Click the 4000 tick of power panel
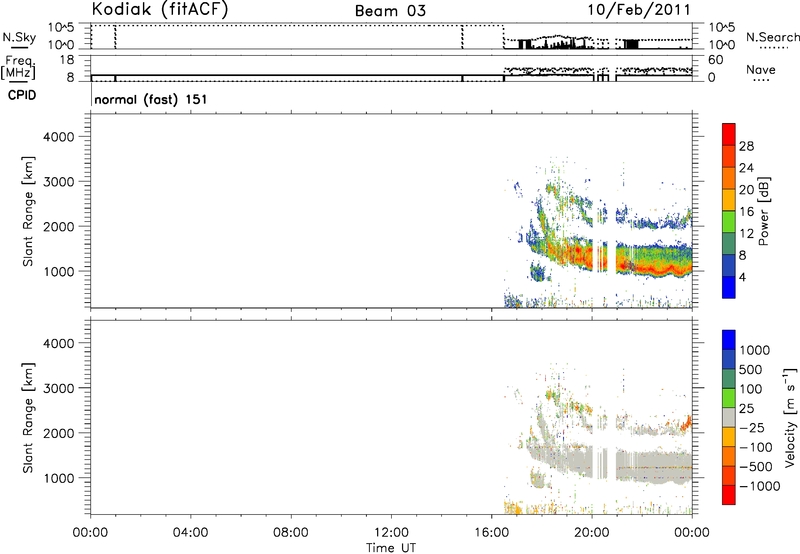This screenshot has width=800, height=554. coord(59,137)
